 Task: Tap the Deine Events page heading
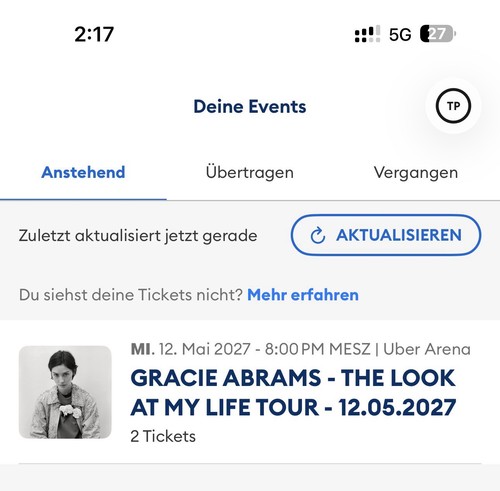[250, 107]
